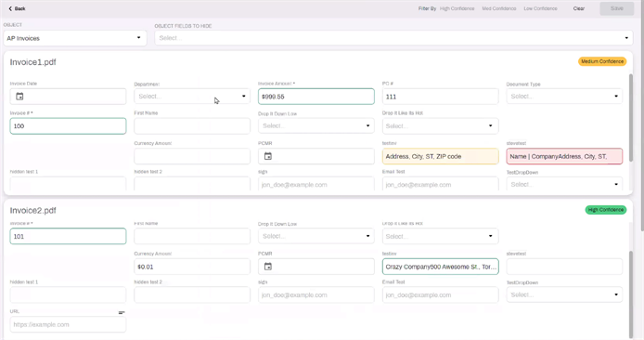644x340 pixels.
Task: Open Drop It Like Its Hot dropdown in Invoice1.pdf
Action: coord(440,125)
